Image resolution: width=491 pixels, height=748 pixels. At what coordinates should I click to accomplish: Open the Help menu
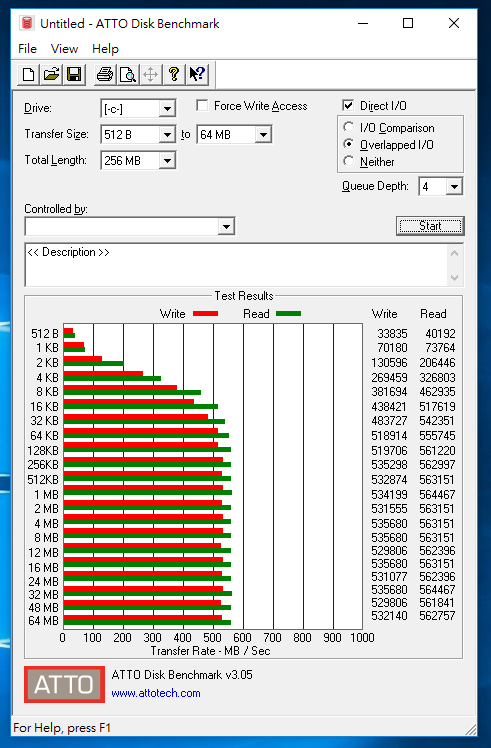pos(105,49)
